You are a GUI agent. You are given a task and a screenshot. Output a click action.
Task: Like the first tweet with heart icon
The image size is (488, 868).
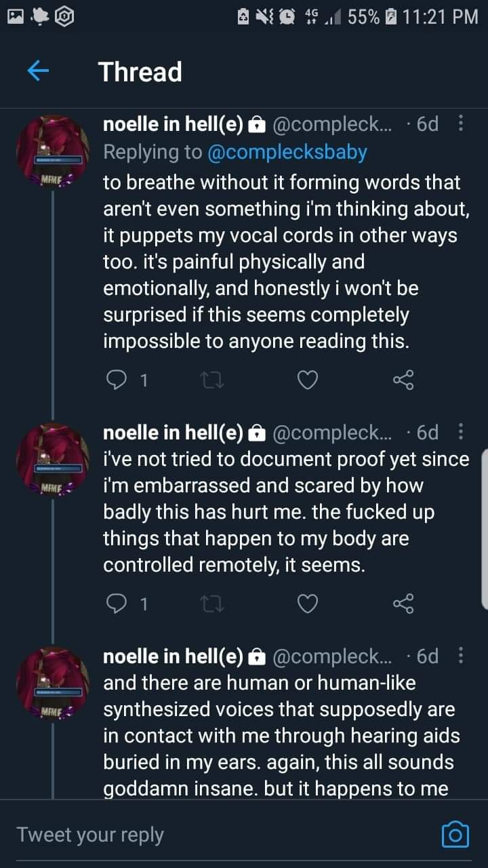coord(308,381)
